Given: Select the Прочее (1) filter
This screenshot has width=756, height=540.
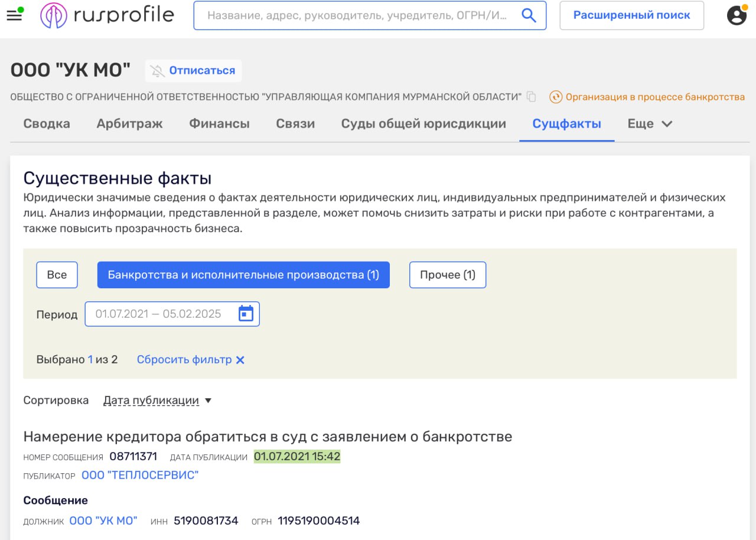Looking at the screenshot, I should tap(448, 275).
